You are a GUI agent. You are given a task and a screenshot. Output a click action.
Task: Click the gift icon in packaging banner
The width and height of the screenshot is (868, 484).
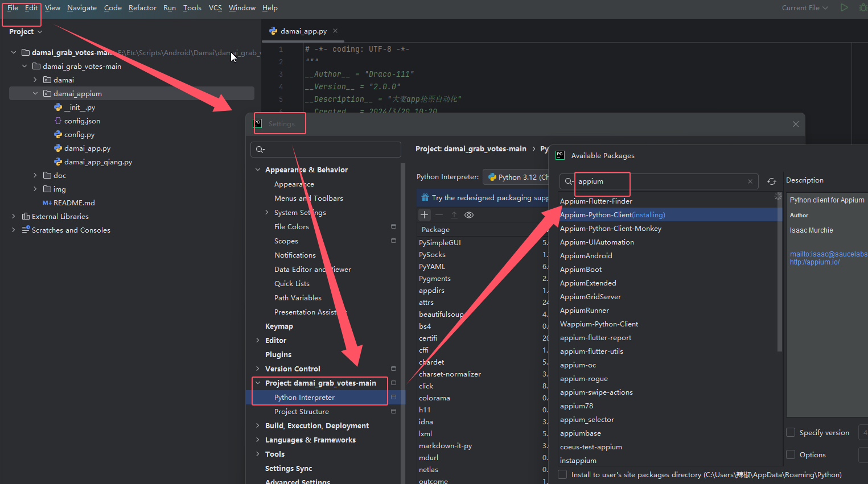point(425,197)
